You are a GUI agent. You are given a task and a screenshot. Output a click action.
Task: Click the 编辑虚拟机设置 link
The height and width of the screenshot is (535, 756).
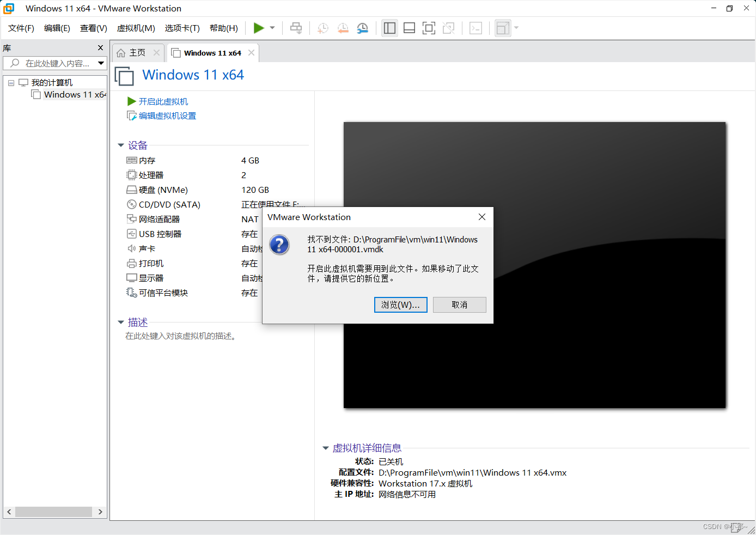167,116
